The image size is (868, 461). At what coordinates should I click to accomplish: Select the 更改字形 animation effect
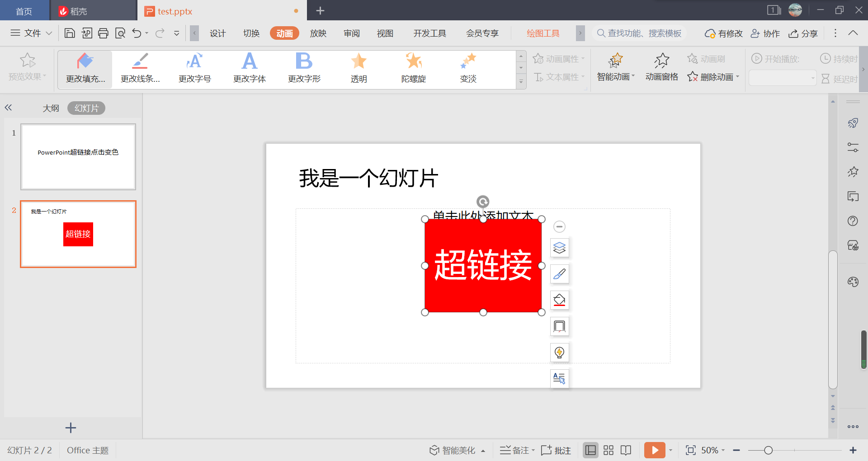(x=304, y=69)
